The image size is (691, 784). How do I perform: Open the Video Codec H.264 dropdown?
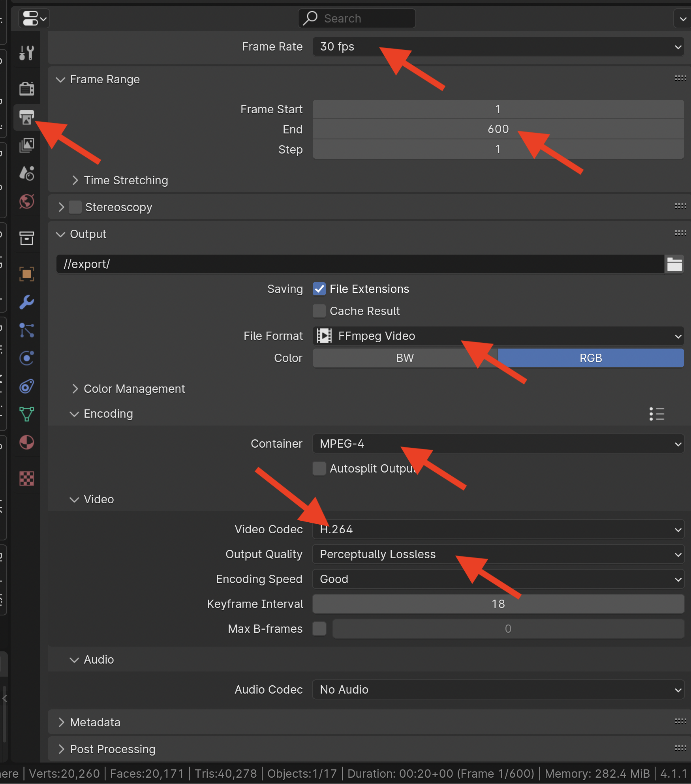[498, 529]
